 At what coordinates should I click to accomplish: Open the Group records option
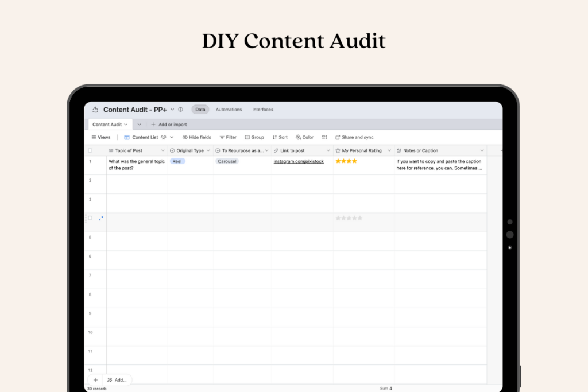(254, 138)
